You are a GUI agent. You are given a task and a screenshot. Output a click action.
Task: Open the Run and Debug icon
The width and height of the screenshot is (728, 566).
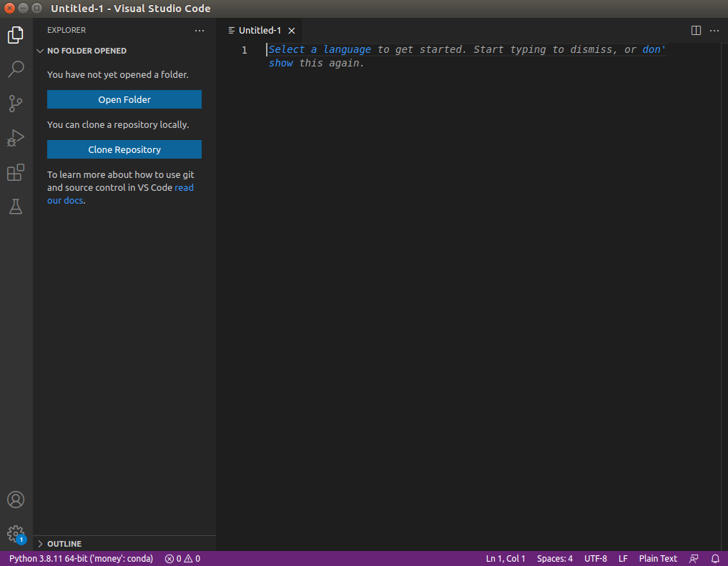coord(16,138)
